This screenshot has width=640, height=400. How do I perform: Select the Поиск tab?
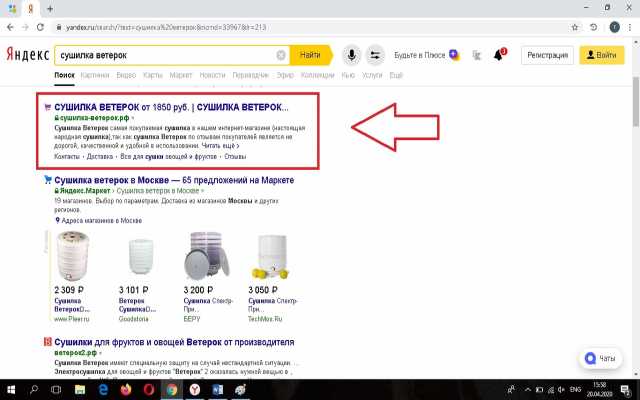point(64,75)
